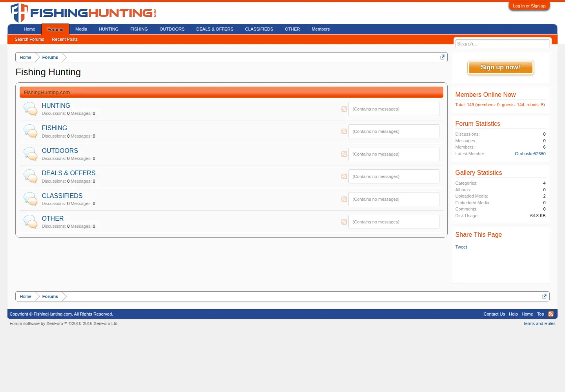This screenshot has width=565, height=392.
Task: Click Home in bottom breadcrumb
Action: pyautogui.click(x=26, y=296)
